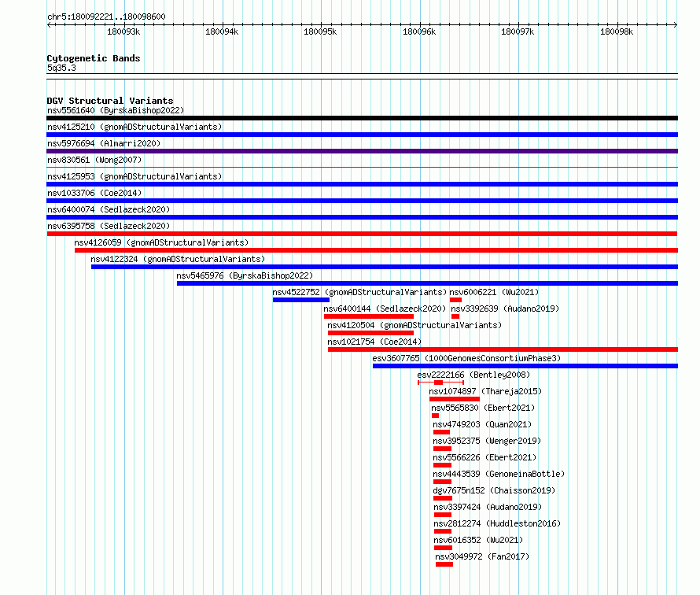Click the DGV Structural Variants track title
Screen dimensions: 700x595
(110, 101)
